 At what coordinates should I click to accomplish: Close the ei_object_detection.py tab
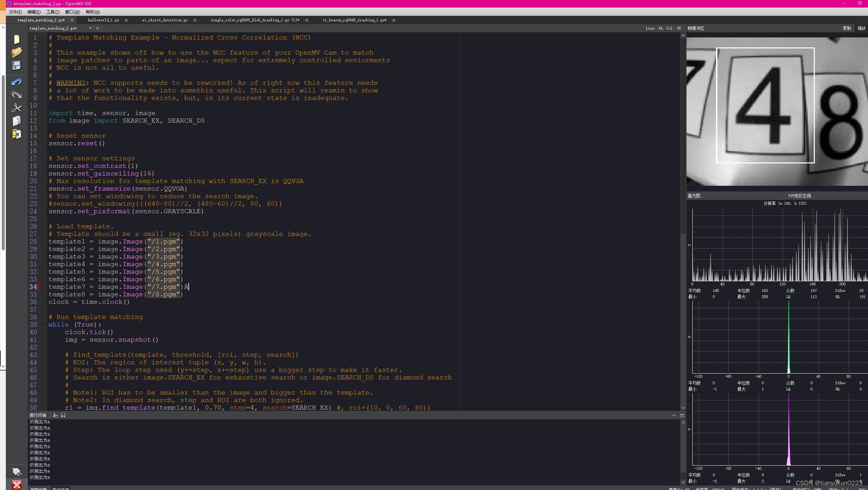click(x=195, y=20)
